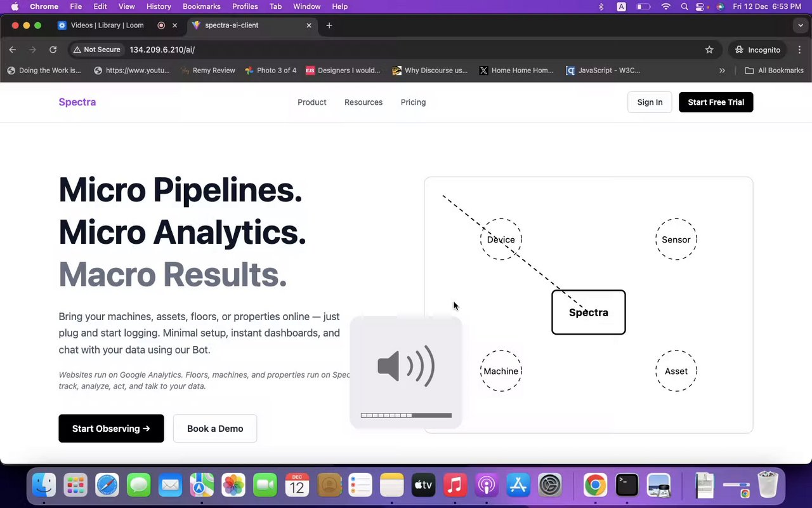812x508 pixels.
Task: Select the Device node in the diagram
Action: (501, 239)
